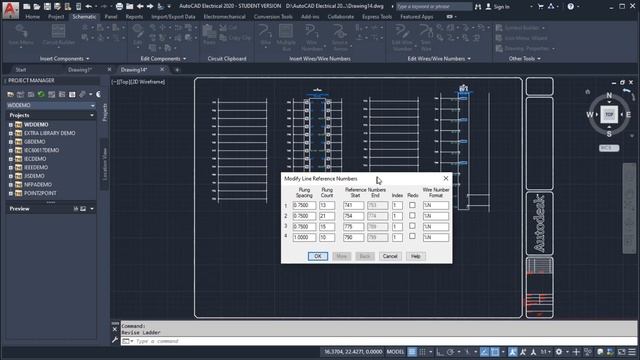Open the Project ribbon tab
This screenshot has height=360, width=640.
coord(56,17)
